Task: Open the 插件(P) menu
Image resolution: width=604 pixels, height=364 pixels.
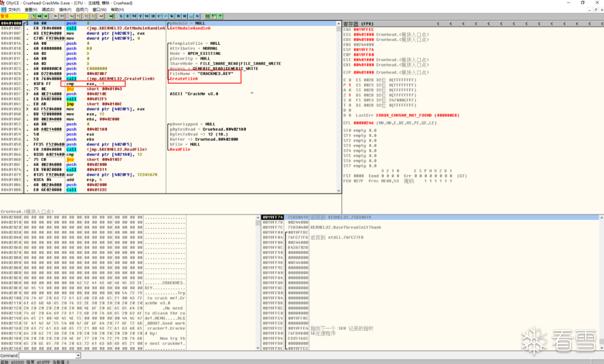Action: [65, 10]
